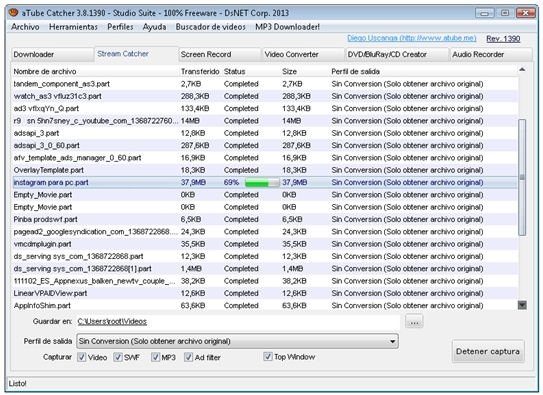The image size is (543, 395).
Task: Open the MP3 Downloader! menu
Action: (x=287, y=27)
